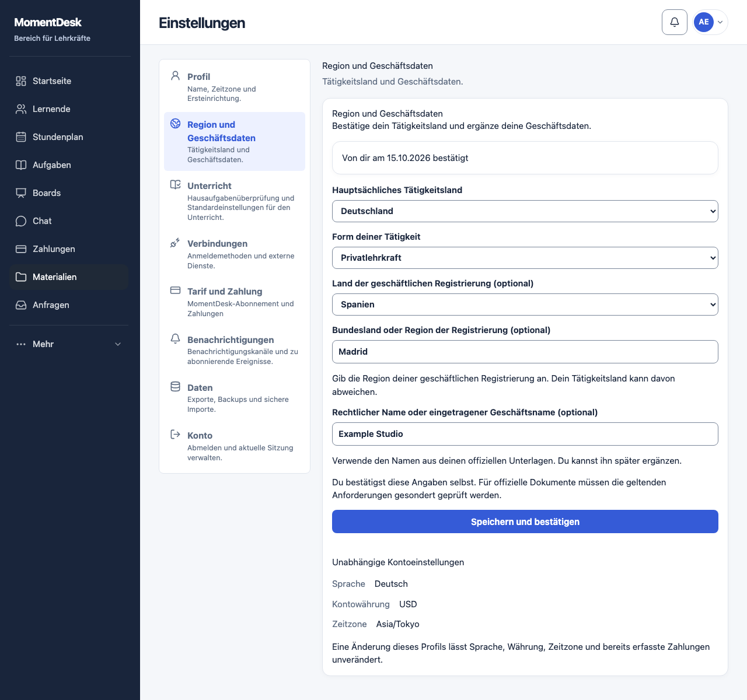
Task: Select the USD Kontowährung value
Action: point(408,604)
